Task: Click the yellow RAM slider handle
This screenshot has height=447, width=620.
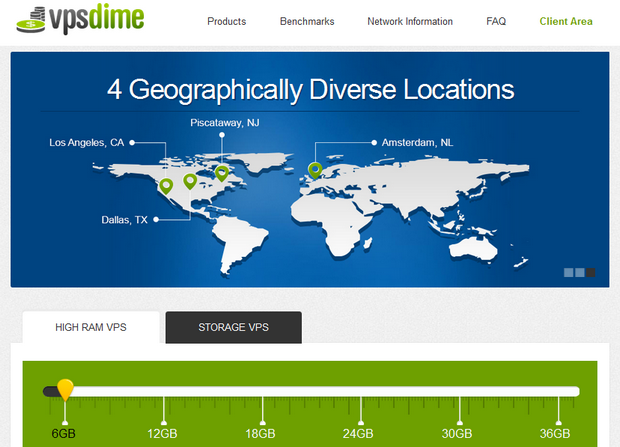Action: tap(65, 389)
